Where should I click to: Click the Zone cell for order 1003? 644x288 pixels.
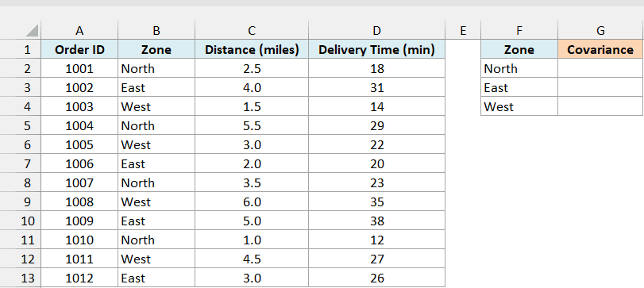point(156,106)
